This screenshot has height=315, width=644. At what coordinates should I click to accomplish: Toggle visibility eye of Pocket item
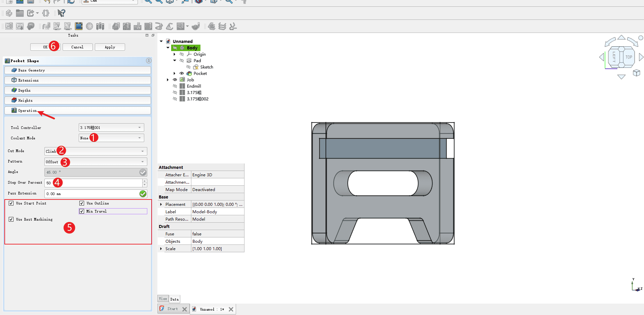point(182,74)
